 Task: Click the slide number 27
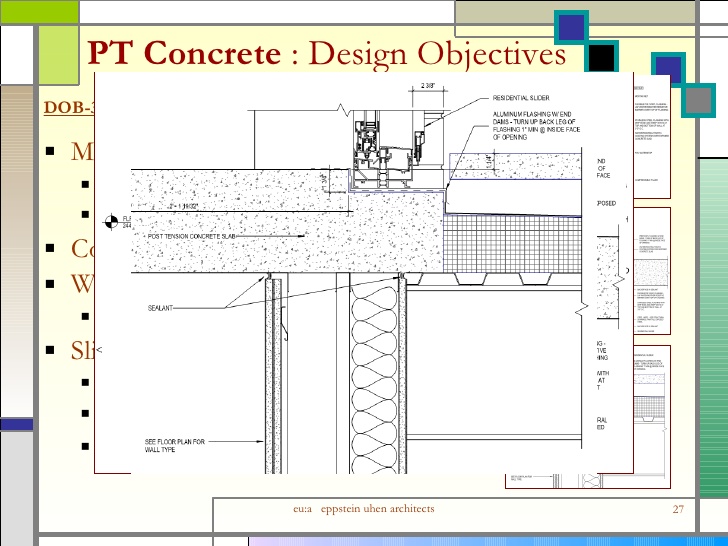click(677, 510)
